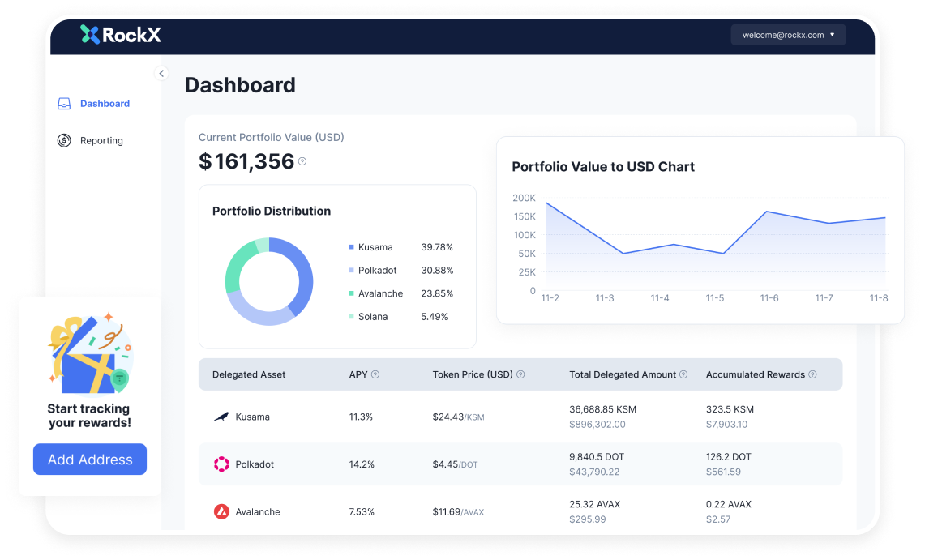The height and width of the screenshot is (560, 925).
Task: Click the Polkadot legend color swatch
Action: pyautogui.click(x=349, y=270)
